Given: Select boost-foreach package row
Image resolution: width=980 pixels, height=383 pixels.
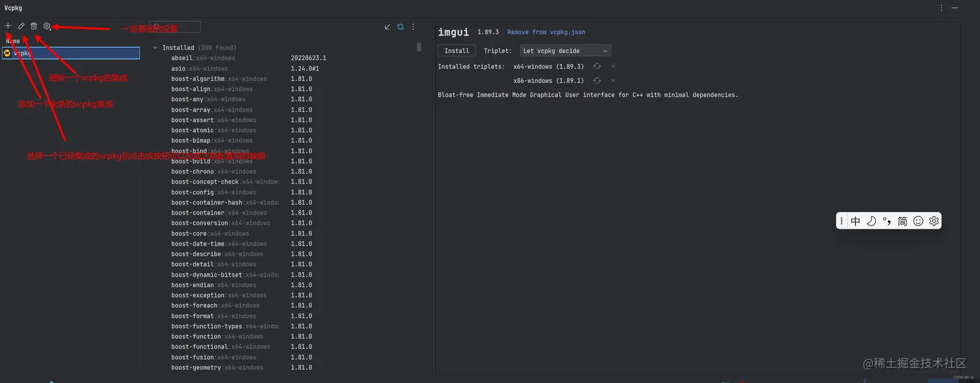Looking at the screenshot, I should [x=215, y=306].
